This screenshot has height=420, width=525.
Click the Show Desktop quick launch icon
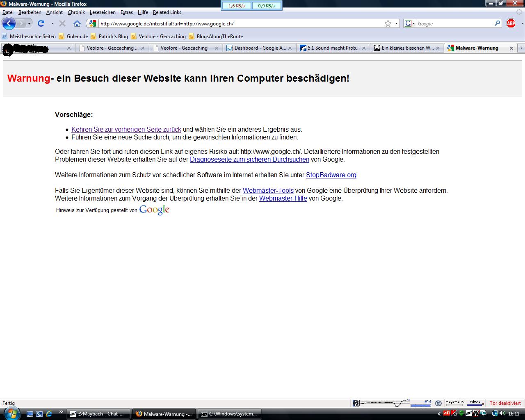pyautogui.click(x=30, y=414)
